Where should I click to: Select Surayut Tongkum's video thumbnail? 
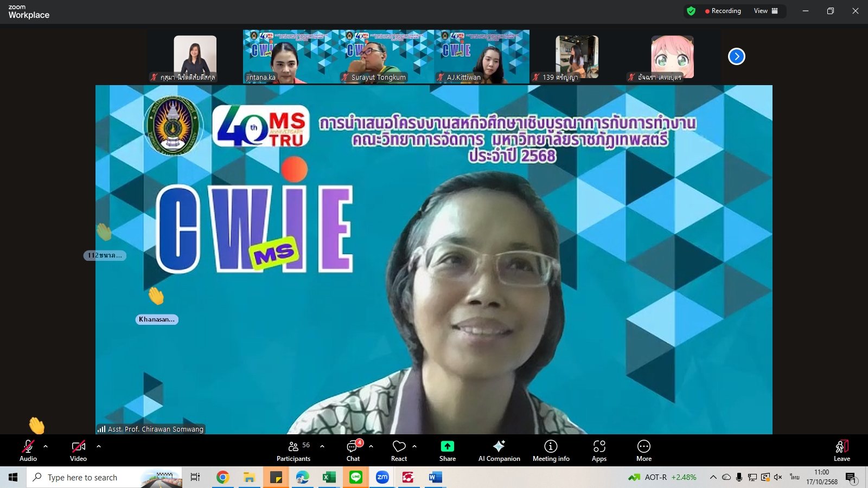pyautogui.click(x=386, y=57)
